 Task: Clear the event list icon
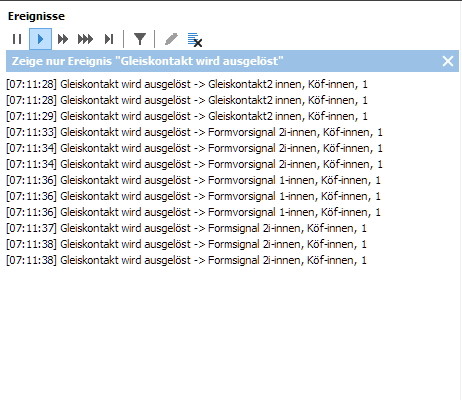195,40
